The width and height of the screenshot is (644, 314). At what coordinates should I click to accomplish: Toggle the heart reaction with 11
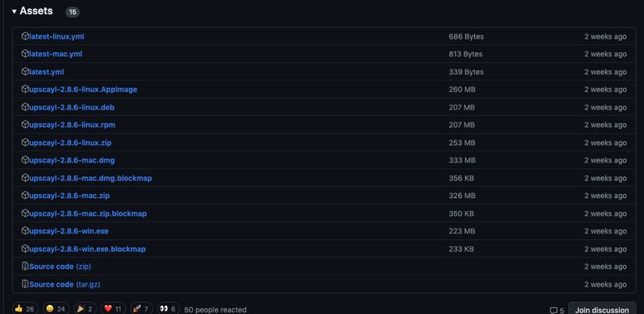click(113, 308)
